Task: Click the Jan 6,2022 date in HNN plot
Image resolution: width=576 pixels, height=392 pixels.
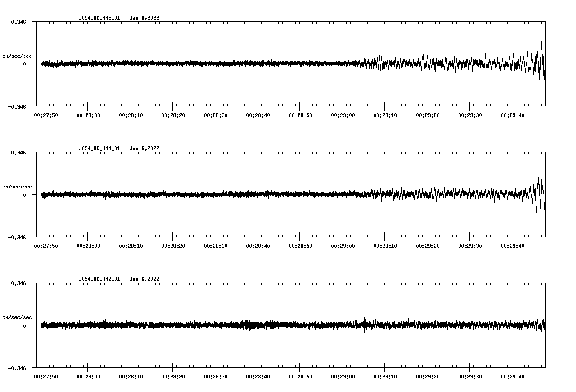Action: coord(145,148)
